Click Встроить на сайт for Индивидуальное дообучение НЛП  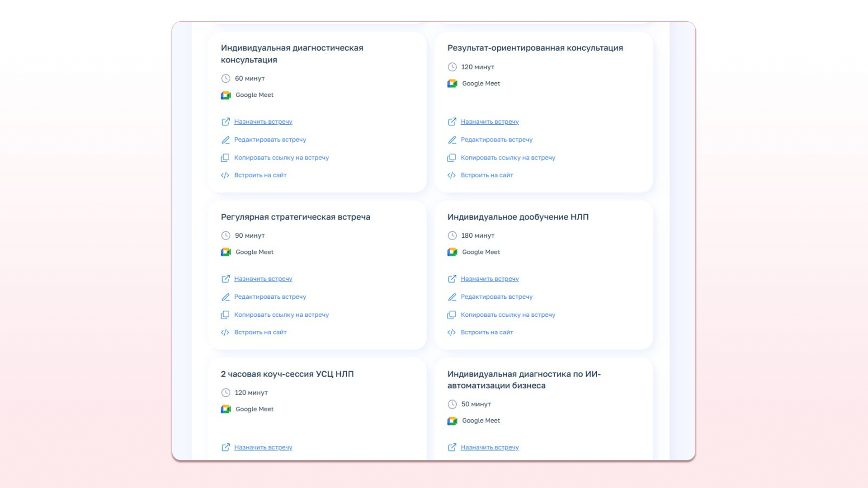pyautogui.click(x=486, y=333)
